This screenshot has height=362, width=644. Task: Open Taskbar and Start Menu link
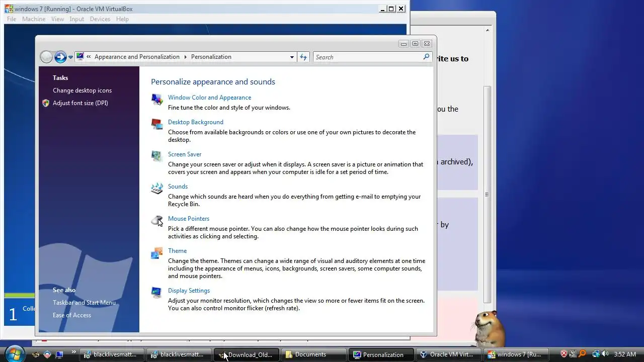84,303
